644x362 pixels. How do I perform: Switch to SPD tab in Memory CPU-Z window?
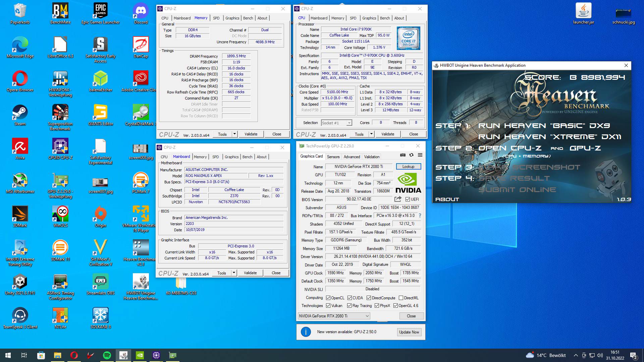click(216, 18)
